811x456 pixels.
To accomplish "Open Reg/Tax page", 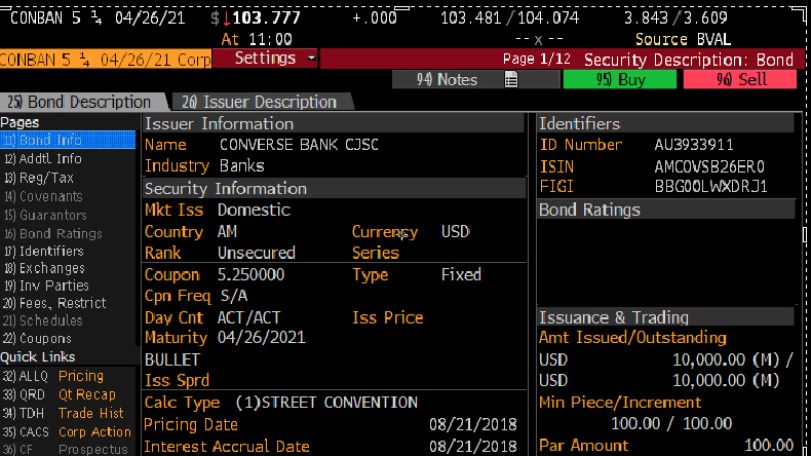I will (x=39, y=178).
